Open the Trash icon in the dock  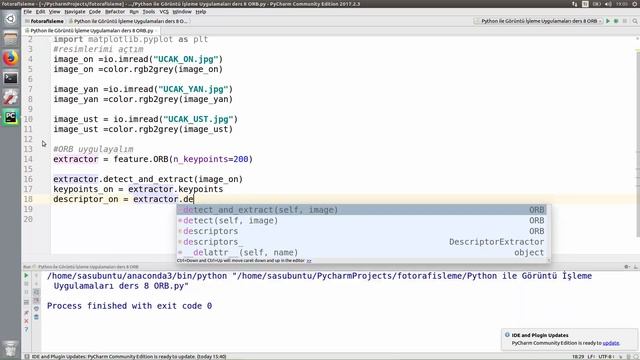click(x=10, y=349)
